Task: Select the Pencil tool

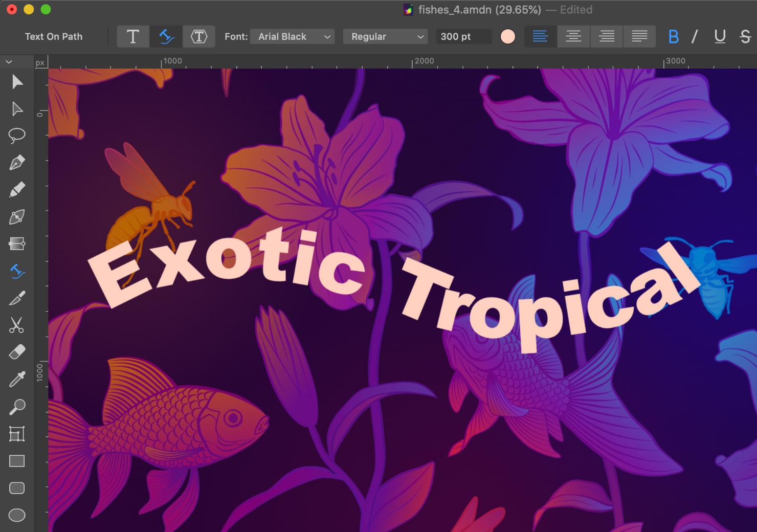Action: click(x=17, y=189)
